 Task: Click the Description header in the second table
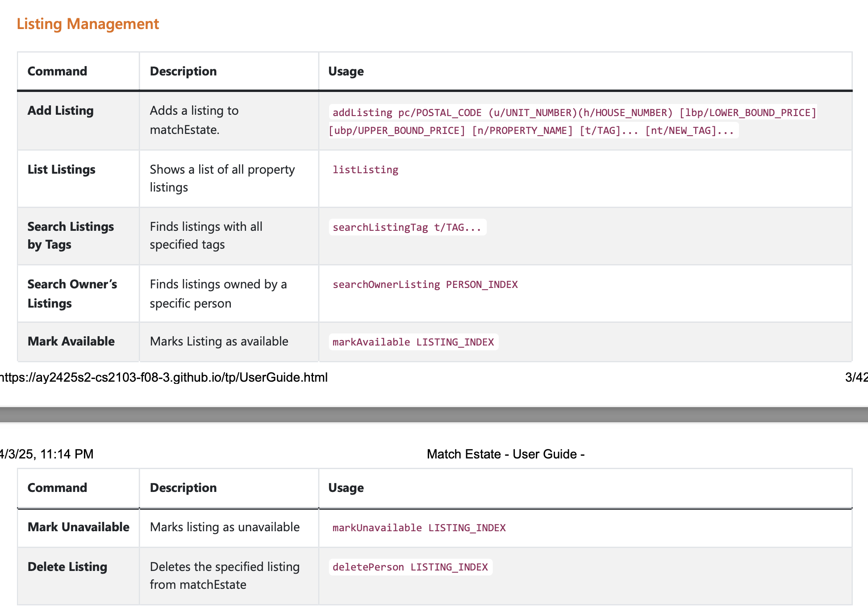point(183,487)
